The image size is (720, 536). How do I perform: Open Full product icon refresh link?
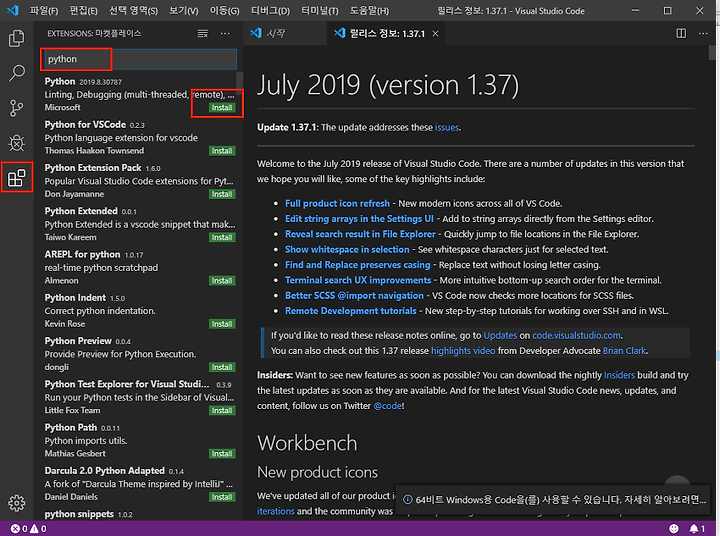337,203
